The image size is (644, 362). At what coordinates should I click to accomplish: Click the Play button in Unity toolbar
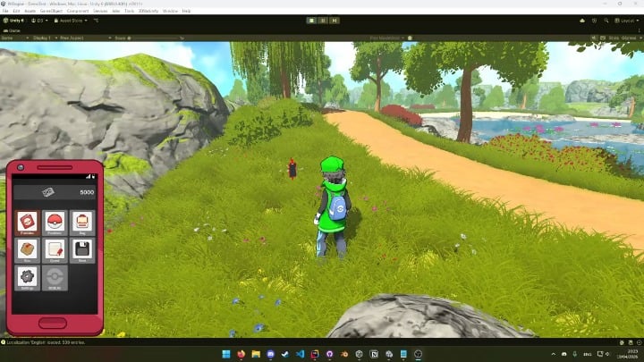point(311,21)
